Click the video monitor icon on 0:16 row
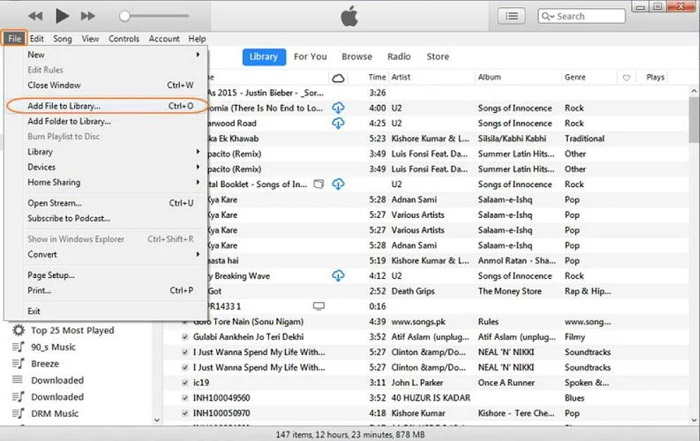The height and width of the screenshot is (441, 700). tap(318, 306)
